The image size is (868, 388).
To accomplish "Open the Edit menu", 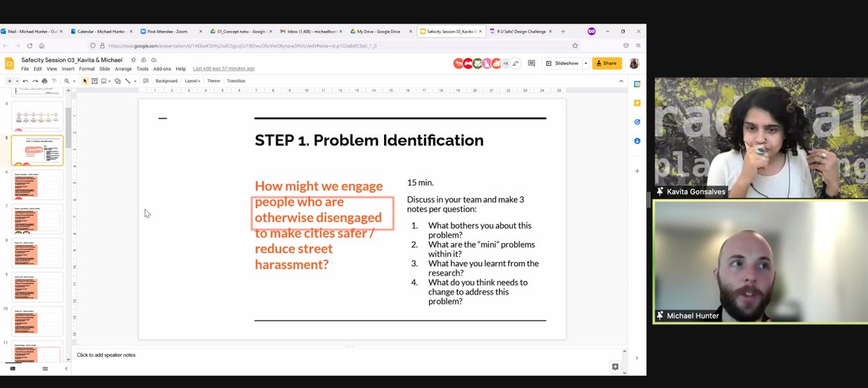I will click(x=38, y=69).
